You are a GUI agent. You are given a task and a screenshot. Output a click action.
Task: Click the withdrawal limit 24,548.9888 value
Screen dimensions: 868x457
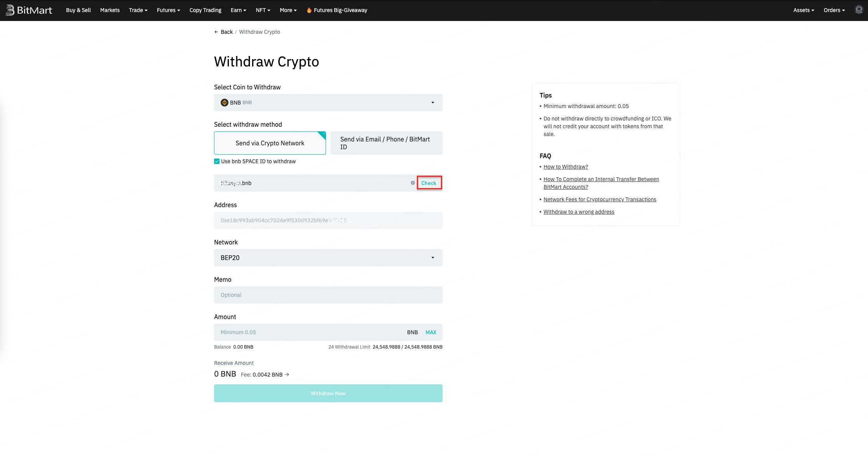click(x=408, y=347)
